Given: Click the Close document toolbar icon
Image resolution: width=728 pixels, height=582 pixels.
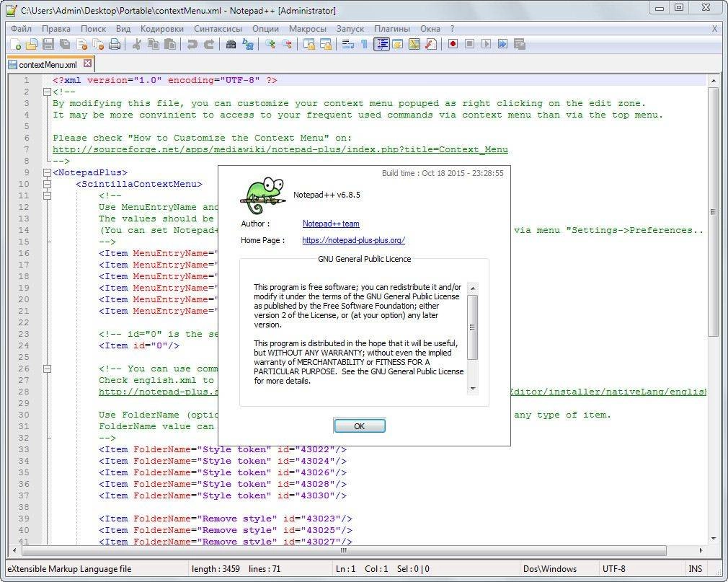Looking at the screenshot, I should pyautogui.click(x=81, y=44).
